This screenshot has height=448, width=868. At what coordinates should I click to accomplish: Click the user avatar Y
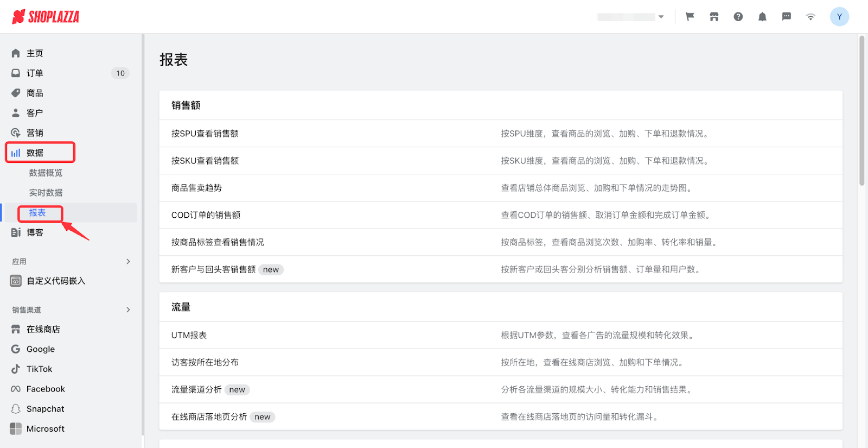coord(839,17)
